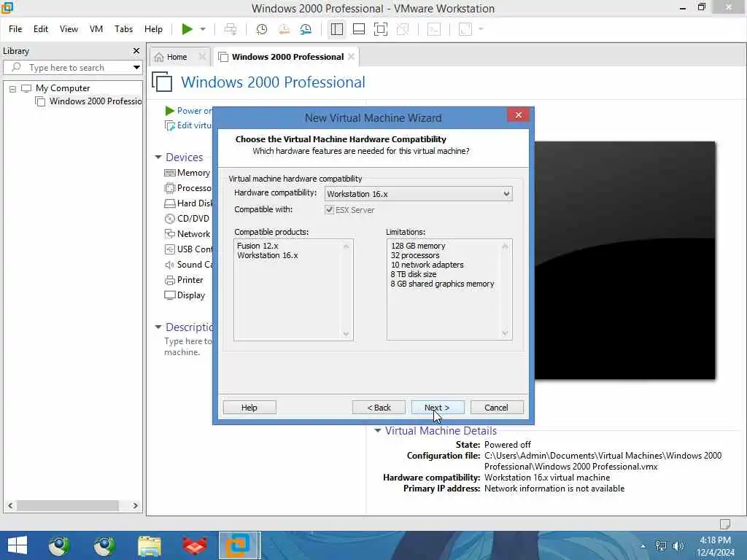This screenshot has height=560, width=747.
Task: Select the Sound Card device entry
Action: 187,264
